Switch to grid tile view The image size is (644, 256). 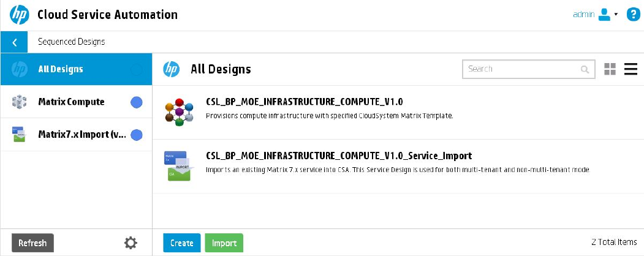coord(610,69)
